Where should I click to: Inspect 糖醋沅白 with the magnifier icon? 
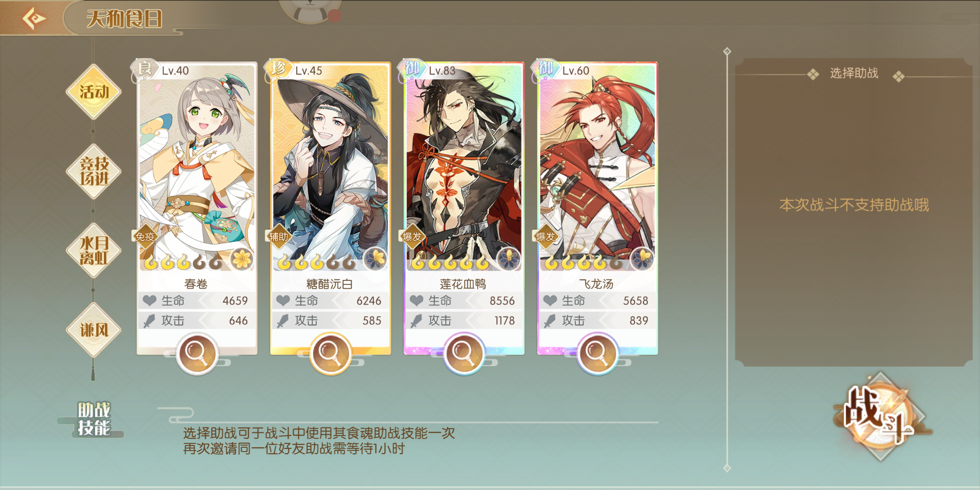click(330, 353)
